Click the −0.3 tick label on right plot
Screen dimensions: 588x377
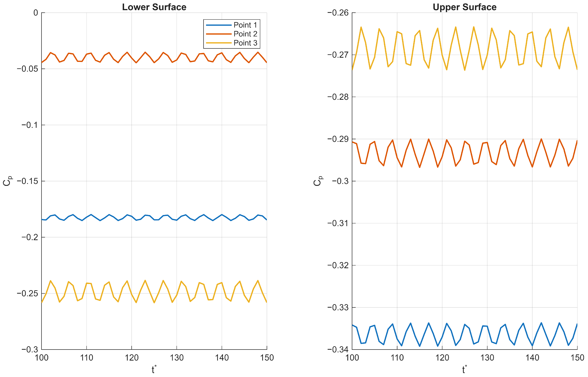tap(340, 181)
